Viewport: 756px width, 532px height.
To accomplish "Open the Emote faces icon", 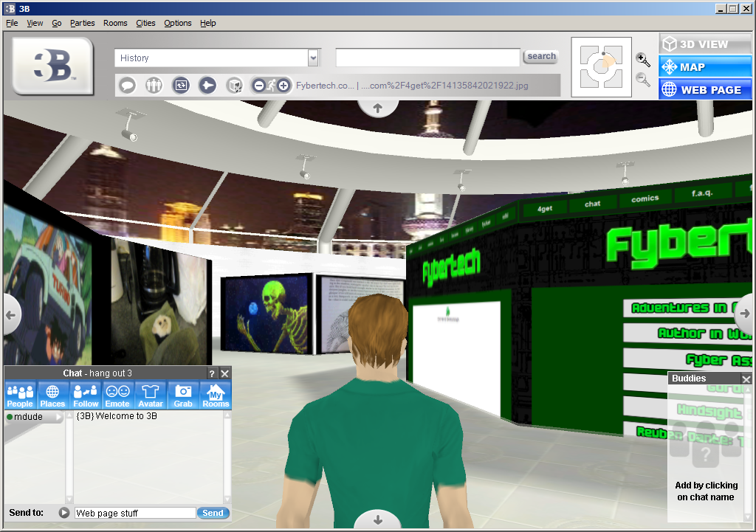I will pos(117,395).
